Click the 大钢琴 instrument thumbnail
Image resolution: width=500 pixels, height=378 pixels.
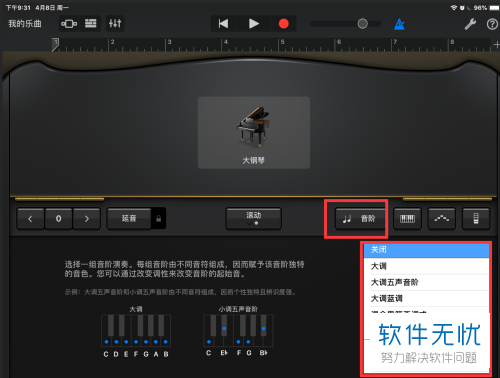click(254, 133)
